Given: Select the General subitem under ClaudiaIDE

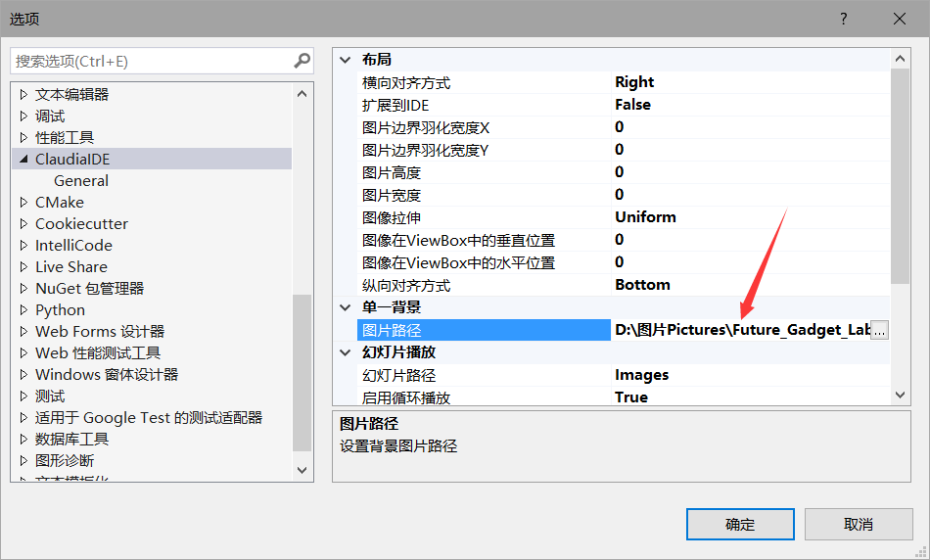Looking at the screenshot, I should coord(81,180).
